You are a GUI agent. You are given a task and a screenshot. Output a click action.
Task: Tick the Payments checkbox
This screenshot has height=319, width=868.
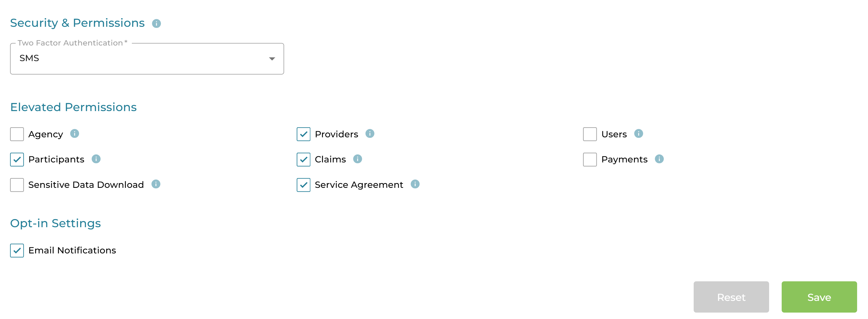pos(590,160)
